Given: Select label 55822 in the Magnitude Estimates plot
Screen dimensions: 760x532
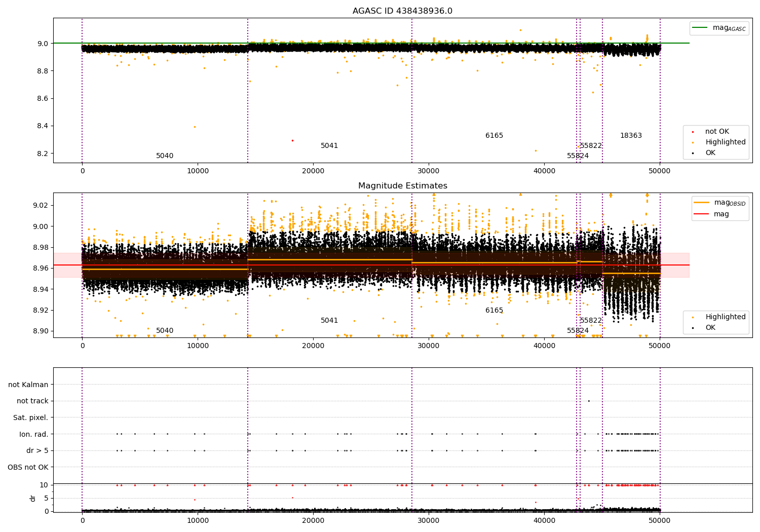Looking at the screenshot, I should tap(591, 321).
